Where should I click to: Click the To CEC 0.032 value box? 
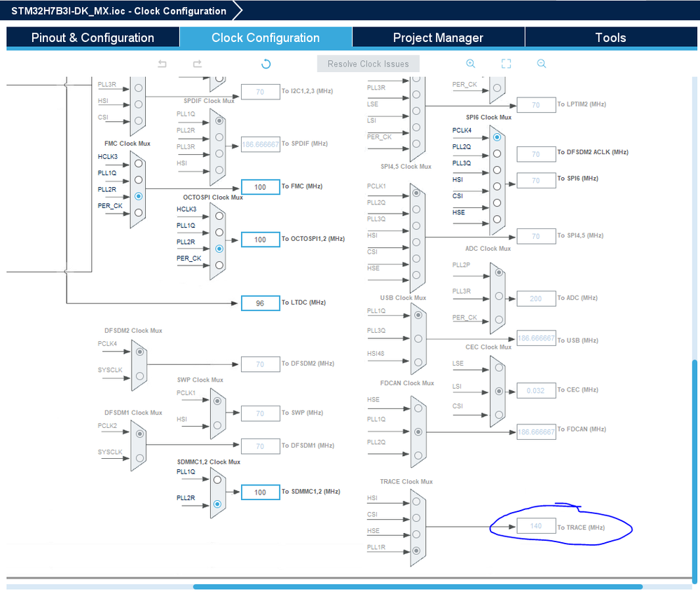pyautogui.click(x=536, y=390)
